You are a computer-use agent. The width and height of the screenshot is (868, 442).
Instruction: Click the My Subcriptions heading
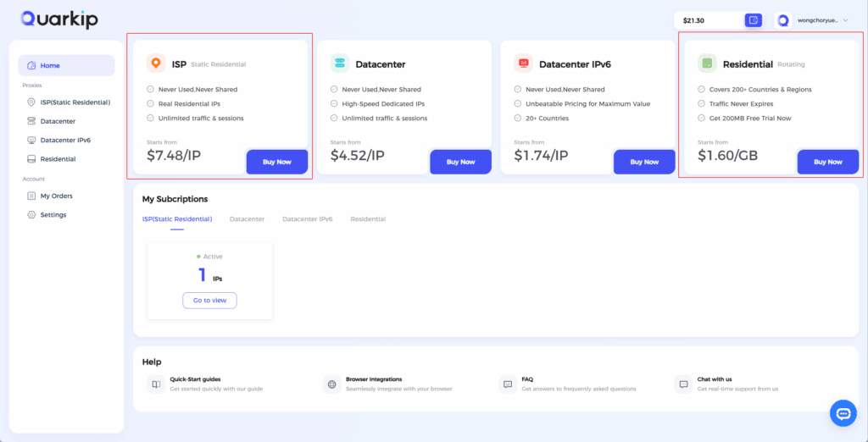click(x=175, y=199)
